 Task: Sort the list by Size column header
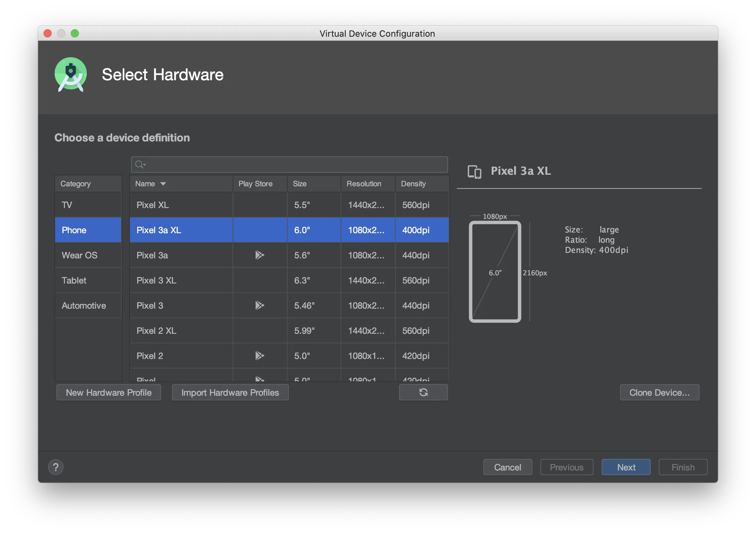point(300,184)
